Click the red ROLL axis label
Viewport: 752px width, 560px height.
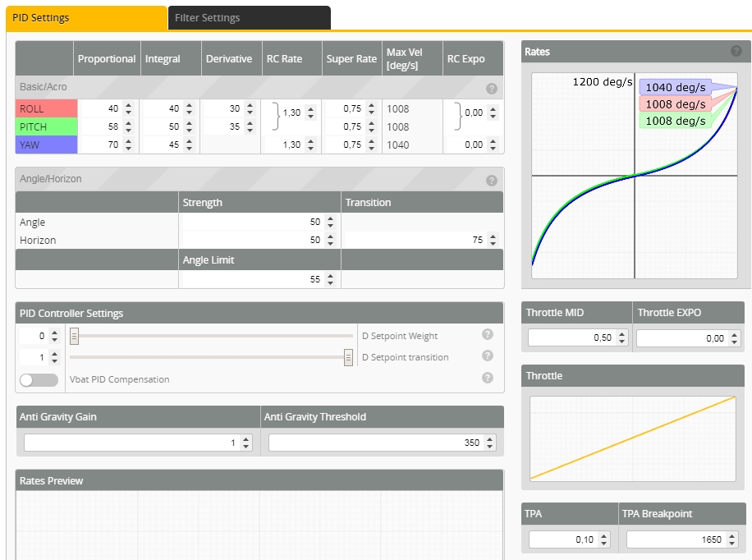47,109
